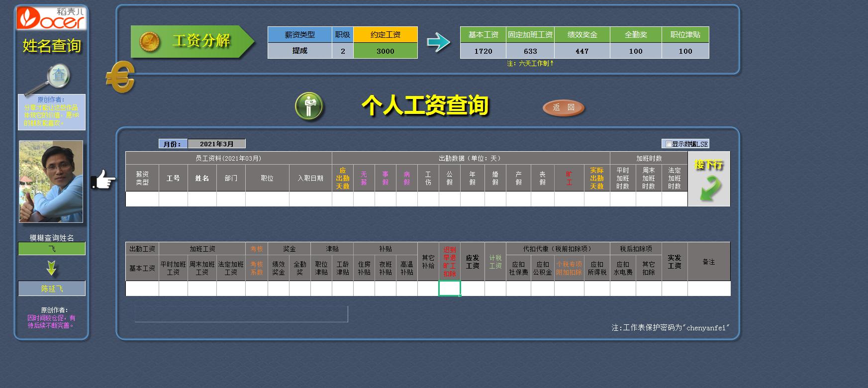Screen dimensions: 868x388
Task: Click the green down arrow icon
Action: point(51,269)
